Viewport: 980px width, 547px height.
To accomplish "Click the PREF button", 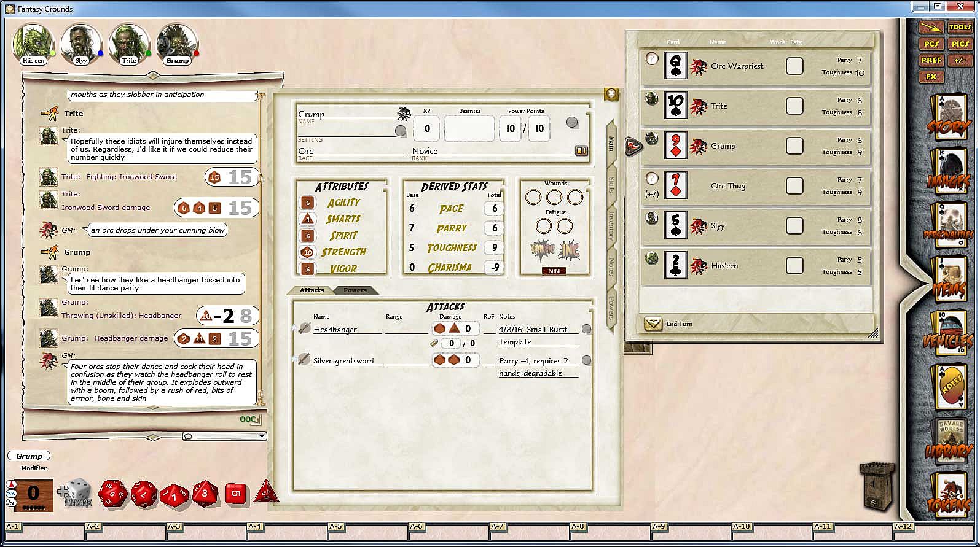I will point(931,60).
